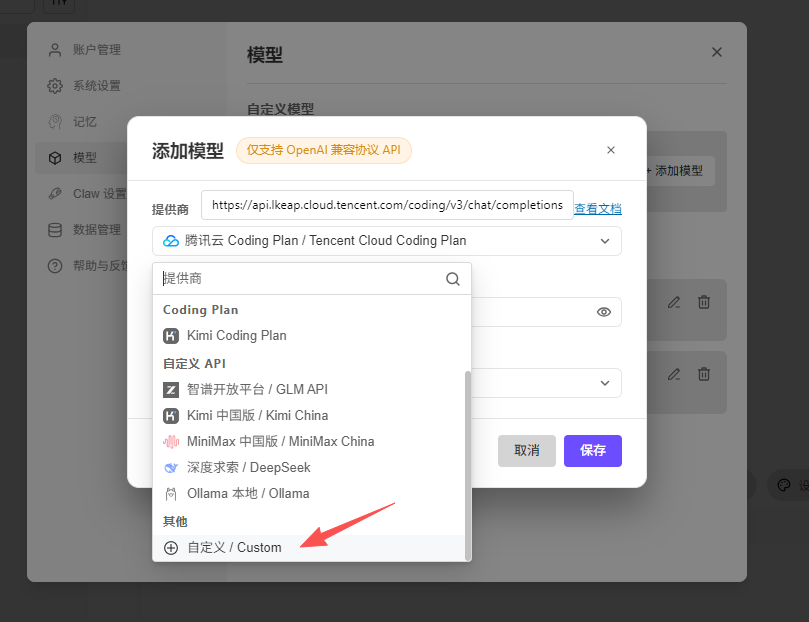Click the Claw 设置 sidebar icon

click(x=55, y=194)
